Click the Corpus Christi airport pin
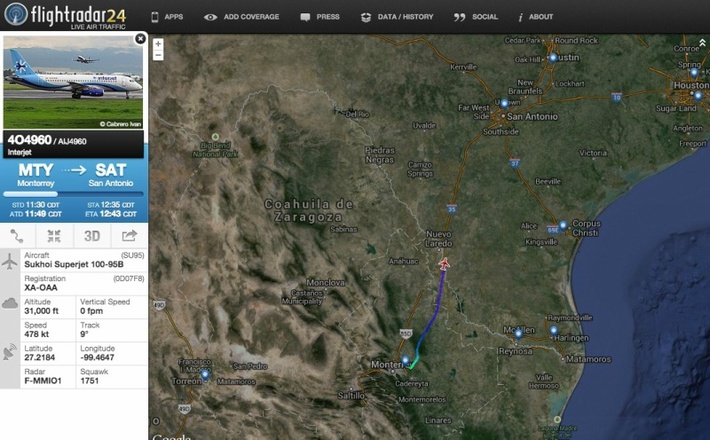 (563, 225)
